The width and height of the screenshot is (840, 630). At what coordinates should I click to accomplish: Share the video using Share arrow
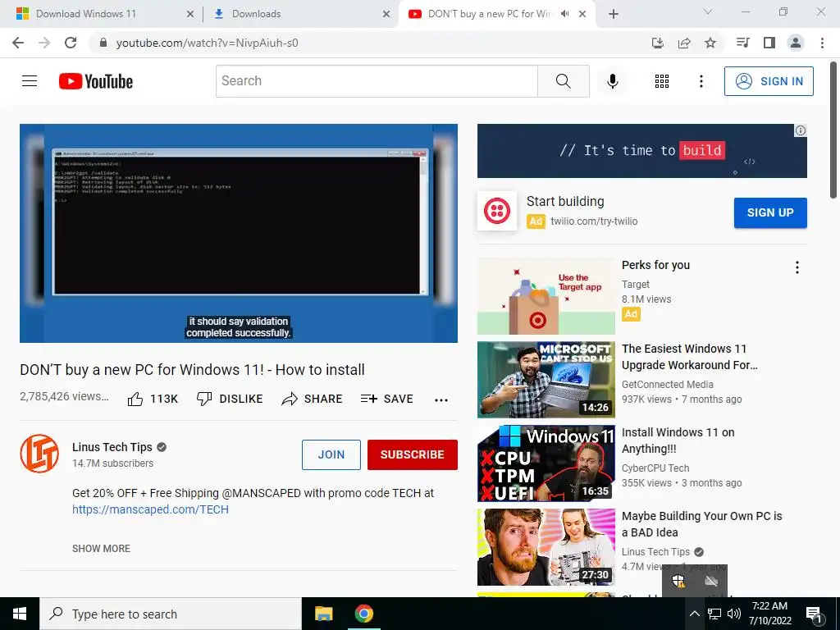(x=312, y=399)
